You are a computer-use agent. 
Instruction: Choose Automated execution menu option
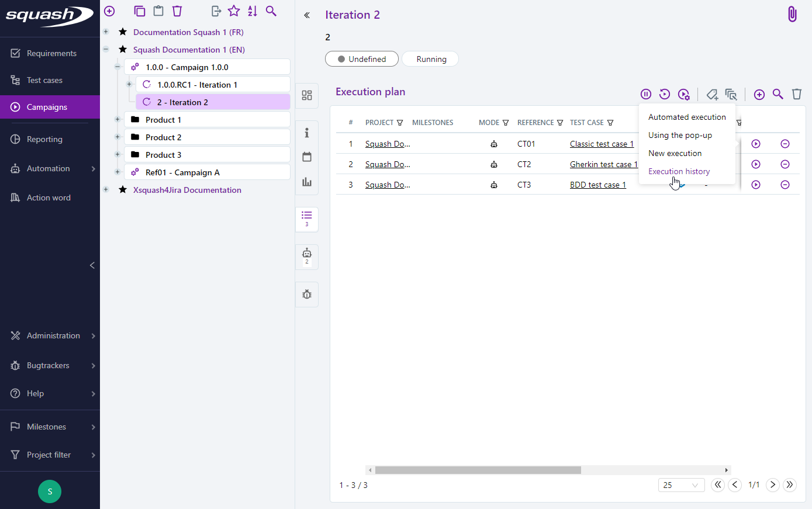pos(687,117)
